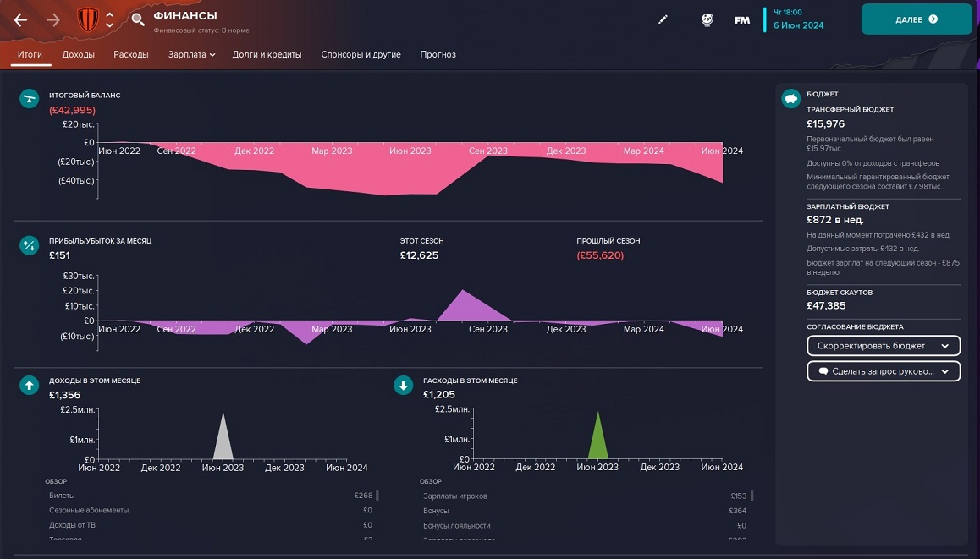Click the pencil edit icon
Viewport: 980px width, 559px height.
pyautogui.click(x=663, y=19)
